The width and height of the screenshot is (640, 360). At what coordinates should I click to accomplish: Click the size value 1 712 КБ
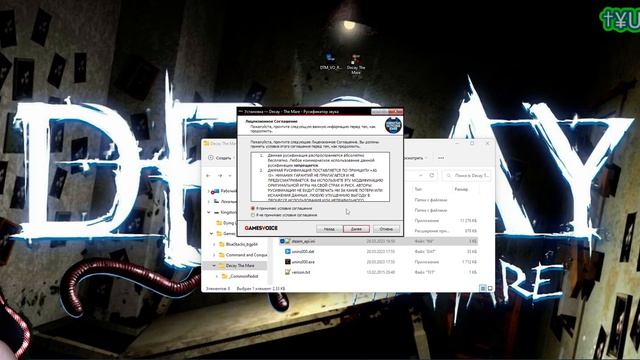(469, 262)
